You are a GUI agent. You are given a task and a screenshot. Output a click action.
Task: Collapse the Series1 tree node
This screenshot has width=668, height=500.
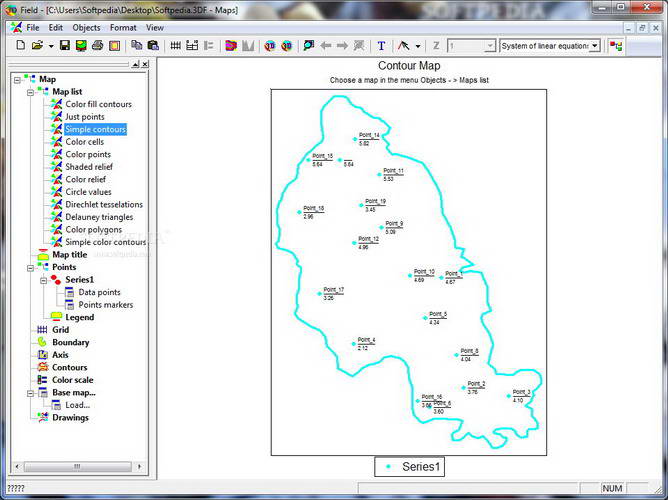(43, 280)
